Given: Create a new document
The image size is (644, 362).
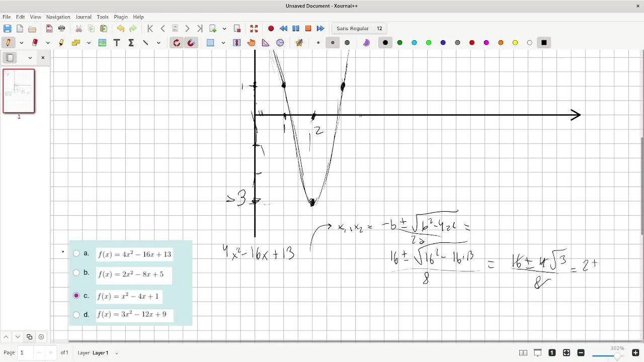Looking at the screenshot, I should (x=20, y=29).
